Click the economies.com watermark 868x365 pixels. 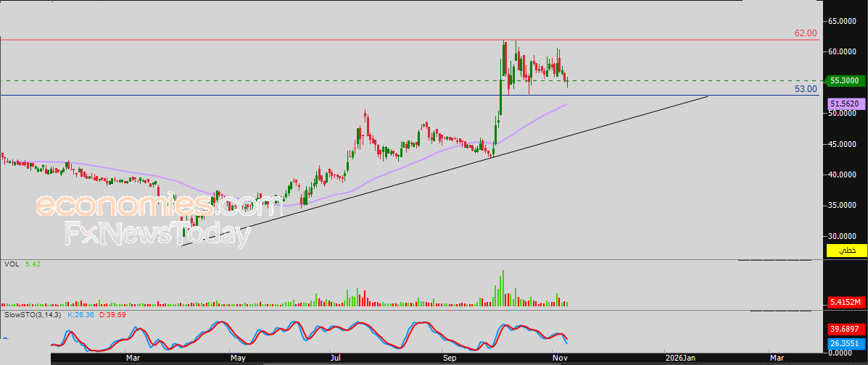[x=158, y=205]
